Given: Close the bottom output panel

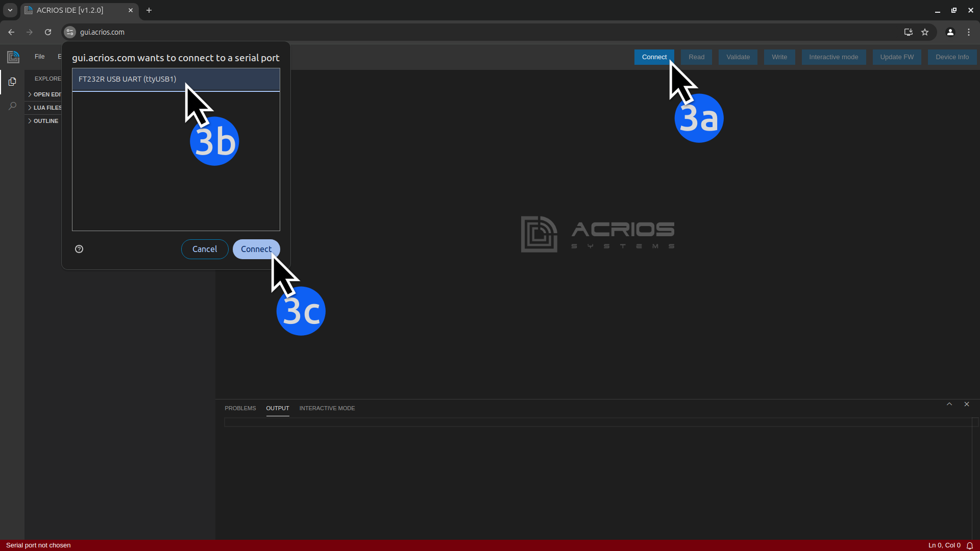Looking at the screenshot, I should point(967,404).
